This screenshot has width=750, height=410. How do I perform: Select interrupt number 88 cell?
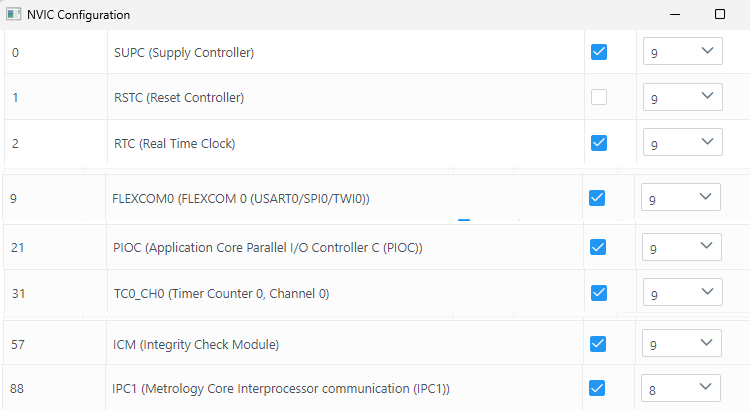coord(18,388)
